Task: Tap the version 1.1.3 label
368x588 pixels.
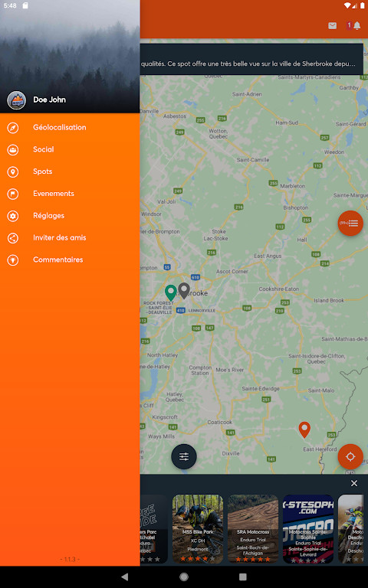Action: 70,559
